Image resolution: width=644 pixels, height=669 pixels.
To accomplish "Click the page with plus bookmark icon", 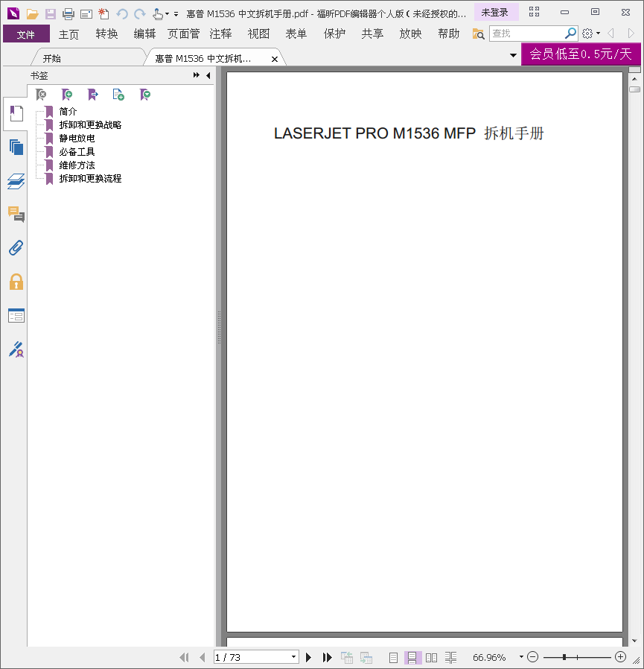I will pos(118,95).
